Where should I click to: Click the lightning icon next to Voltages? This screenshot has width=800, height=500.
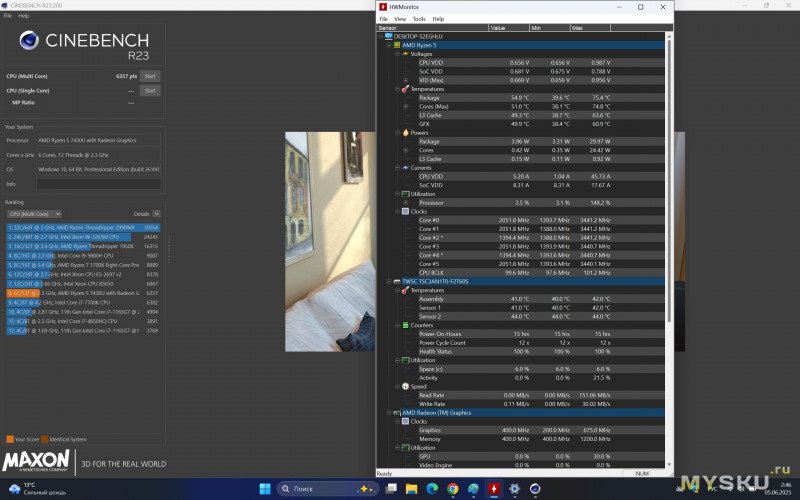point(405,54)
